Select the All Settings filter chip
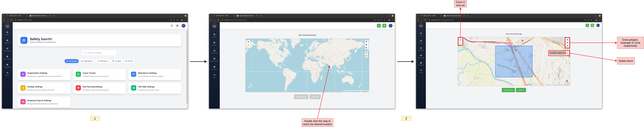 [71, 61]
